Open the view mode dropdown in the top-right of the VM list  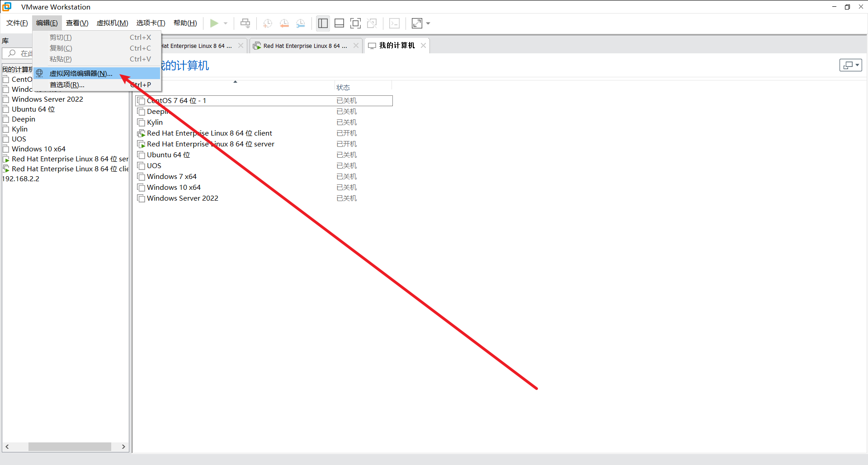tap(851, 65)
